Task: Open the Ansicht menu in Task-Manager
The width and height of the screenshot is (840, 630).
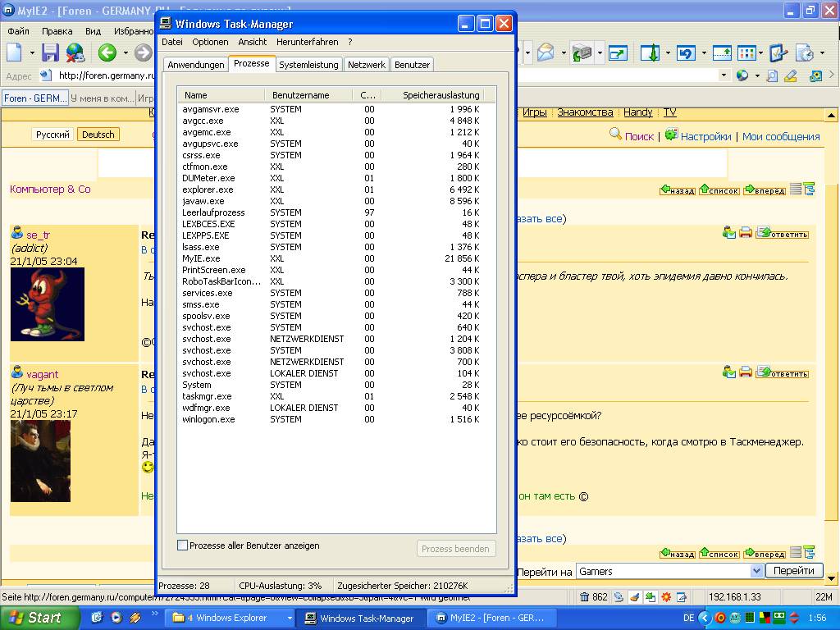Action: click(253, 42)
